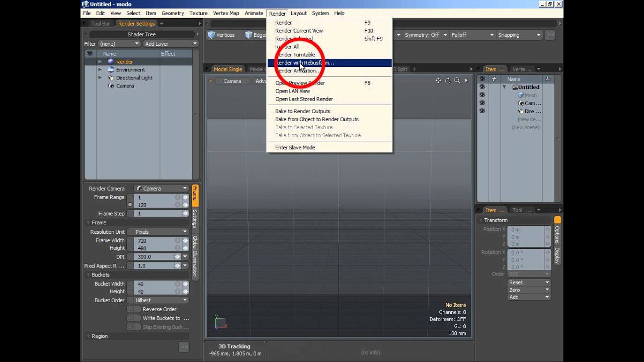Viewport: 644px width, 362px height.
Task: Click the Camera viewport button
Action: (x=232, y=81)
